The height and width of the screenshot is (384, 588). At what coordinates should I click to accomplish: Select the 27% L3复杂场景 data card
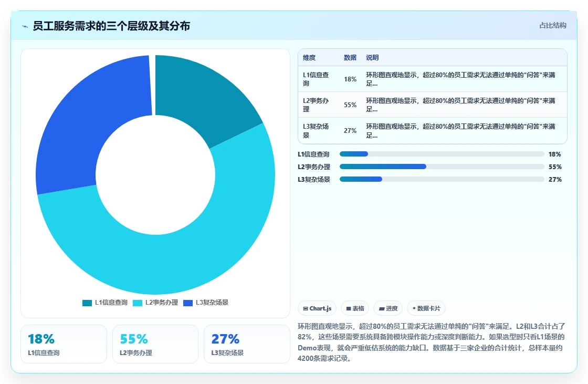pyautogui.click(x=247, y=344)
